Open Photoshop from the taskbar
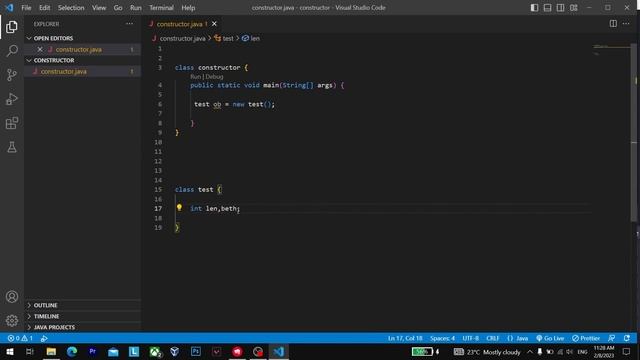This screenshot has height=360, width=640. (x=196, y=351)
